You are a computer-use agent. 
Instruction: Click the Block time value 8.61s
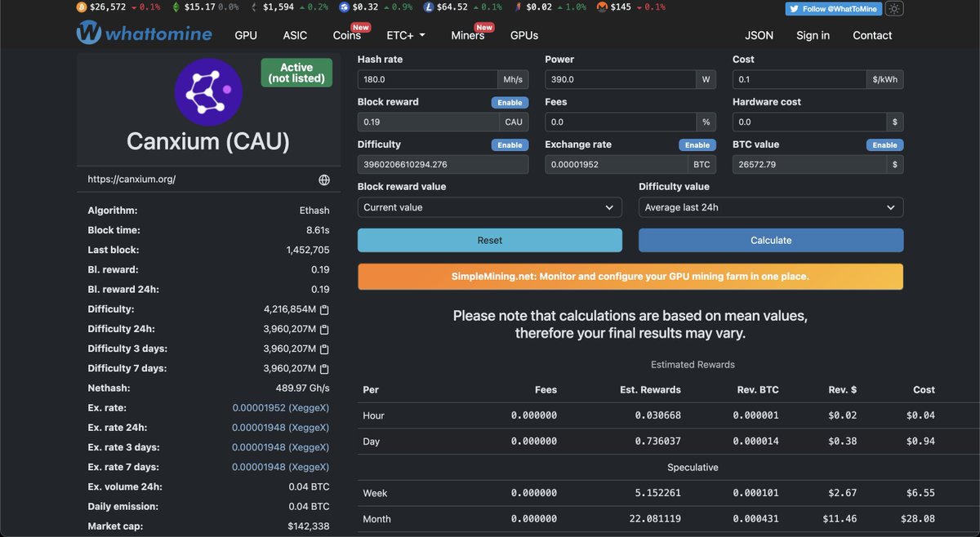click(316, 230)
